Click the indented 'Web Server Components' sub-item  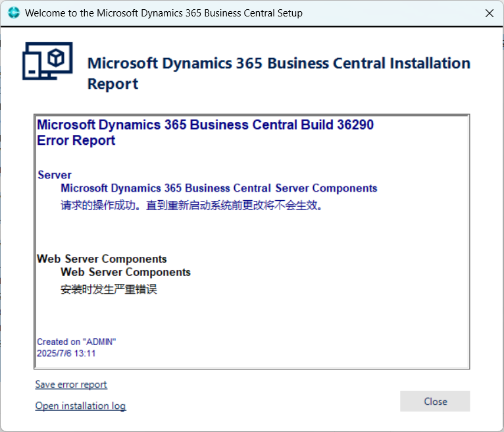click(126, 272)
